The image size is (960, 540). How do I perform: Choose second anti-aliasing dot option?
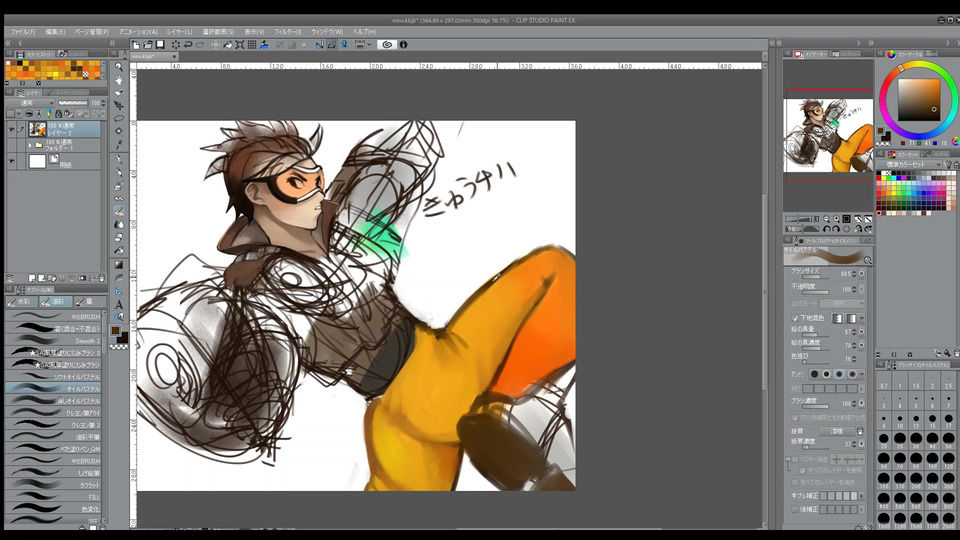tap(827, 374)
